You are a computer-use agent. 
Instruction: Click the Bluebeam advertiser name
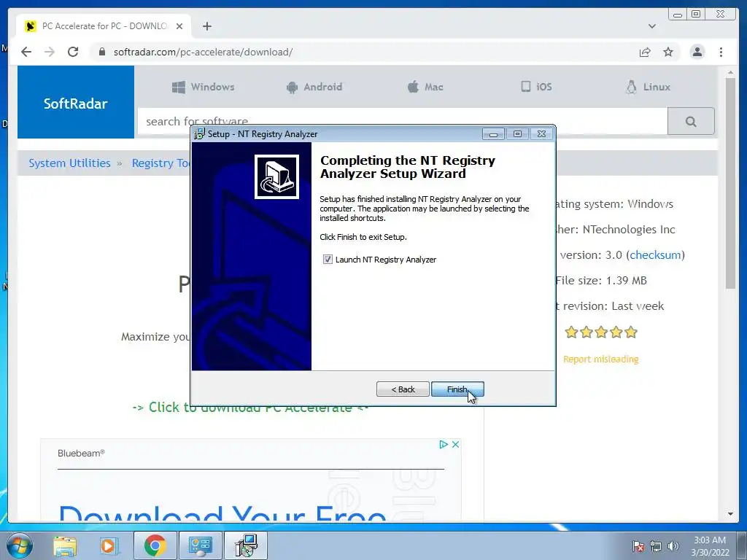81,454
